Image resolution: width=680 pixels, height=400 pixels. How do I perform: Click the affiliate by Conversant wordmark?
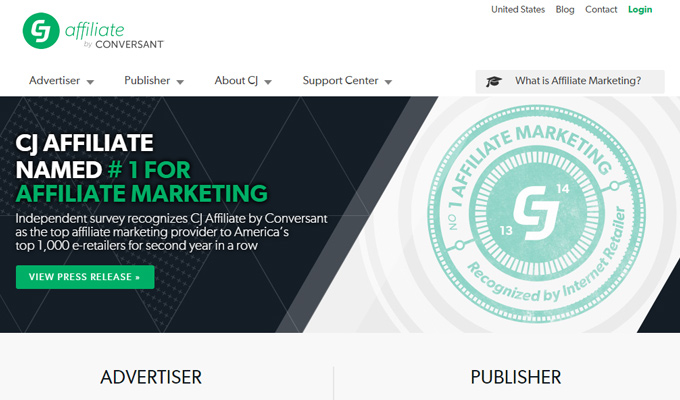click(114, 36)
